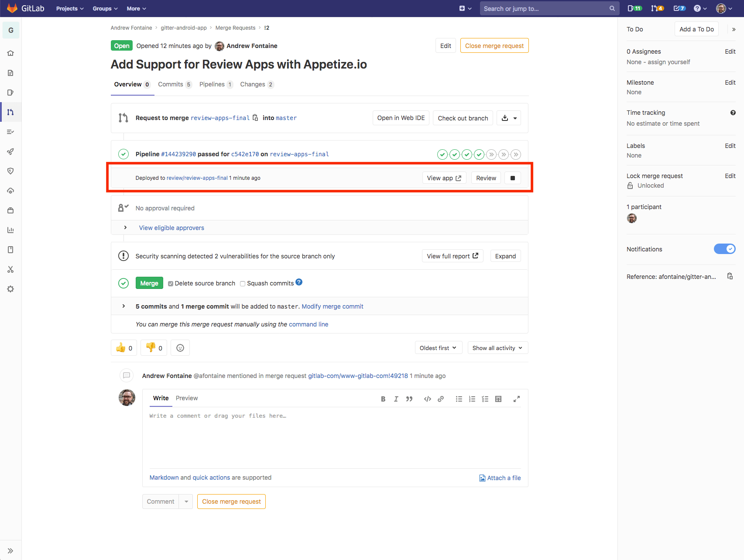
Task: Open project Settings from the left sidebar
Action: coord(10,289)
